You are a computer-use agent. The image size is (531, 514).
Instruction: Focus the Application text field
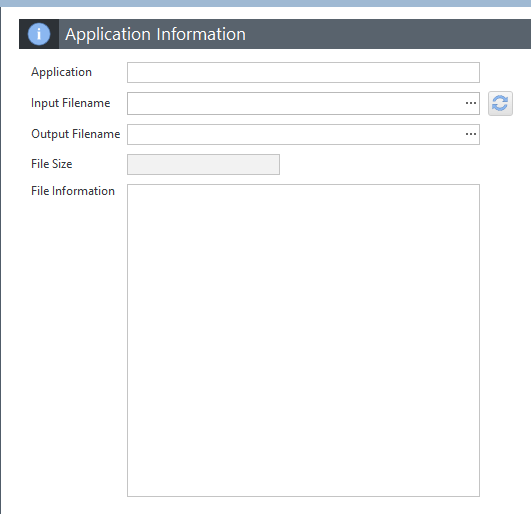point(303,72)
